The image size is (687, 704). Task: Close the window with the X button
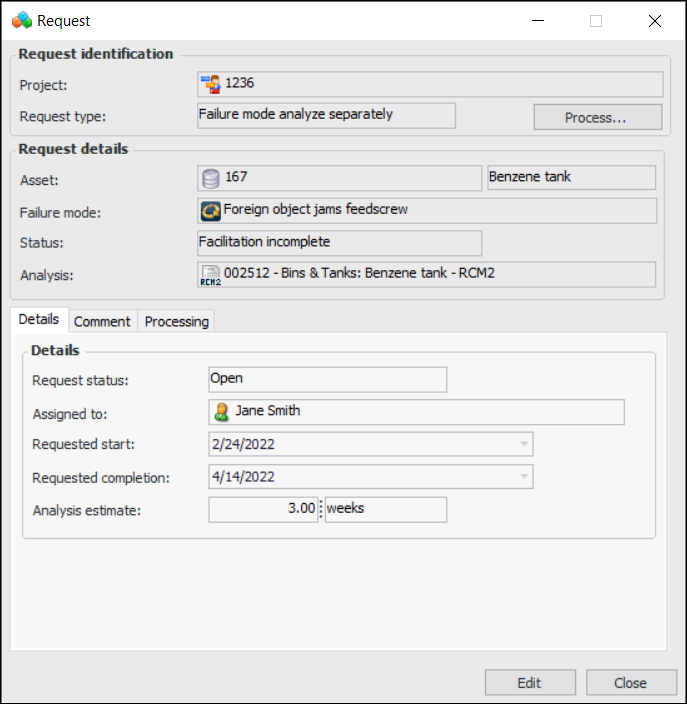[x=655, y=21]
